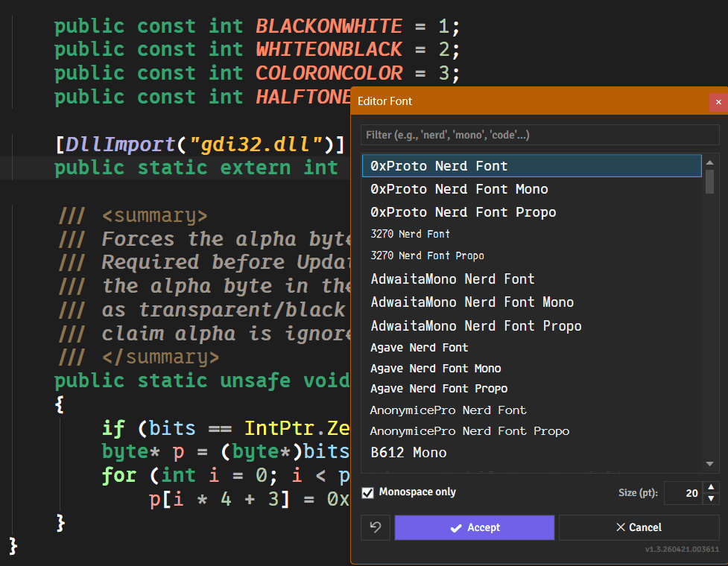Click the 'for' keyword in code

[119, 476]
